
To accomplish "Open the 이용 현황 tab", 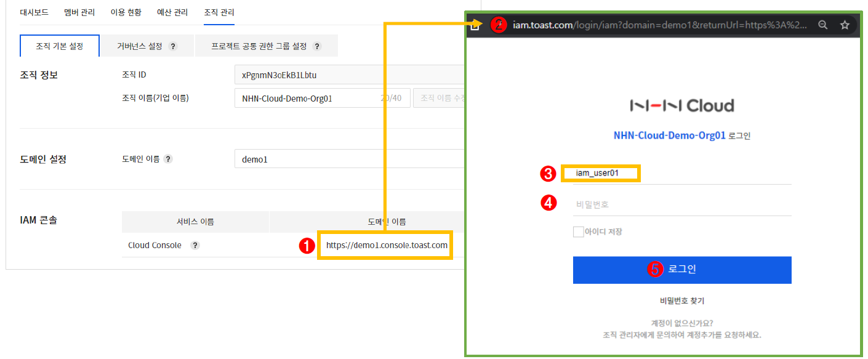I will (126, 12).
